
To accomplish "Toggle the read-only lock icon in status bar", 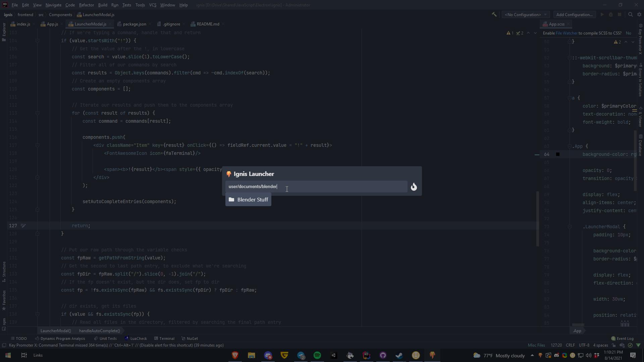I will (613, 345).
